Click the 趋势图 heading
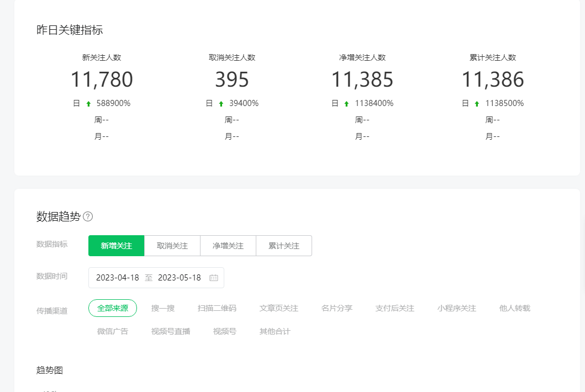This screenshot has height=392, width=585. click(x=50, y=370)
